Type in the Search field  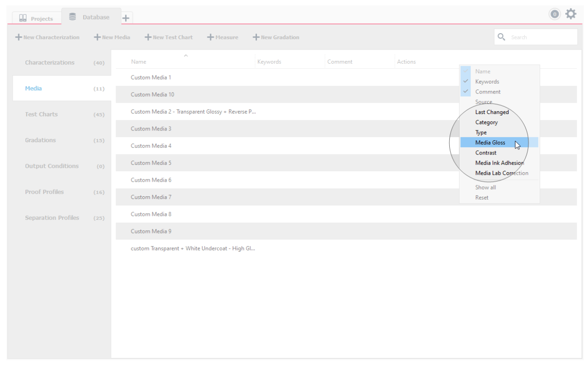pyautogui.click(x=541, y=37)
